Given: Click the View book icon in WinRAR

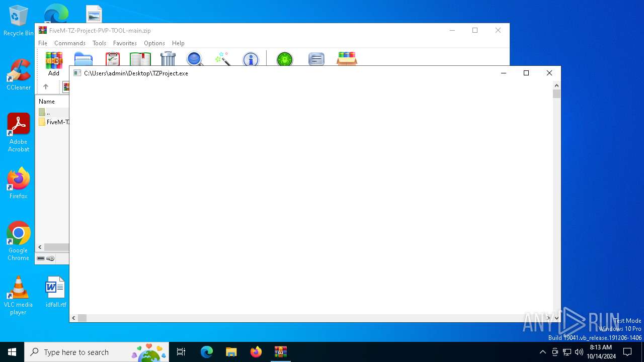Looking at the screenshot, I should [x=140, y=59].
